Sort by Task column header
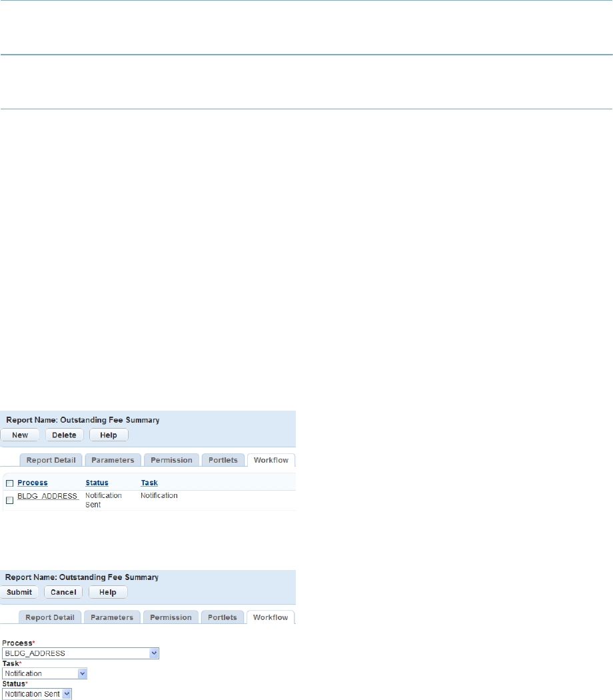This screenshot has height=700, width=613. point(149,483)
